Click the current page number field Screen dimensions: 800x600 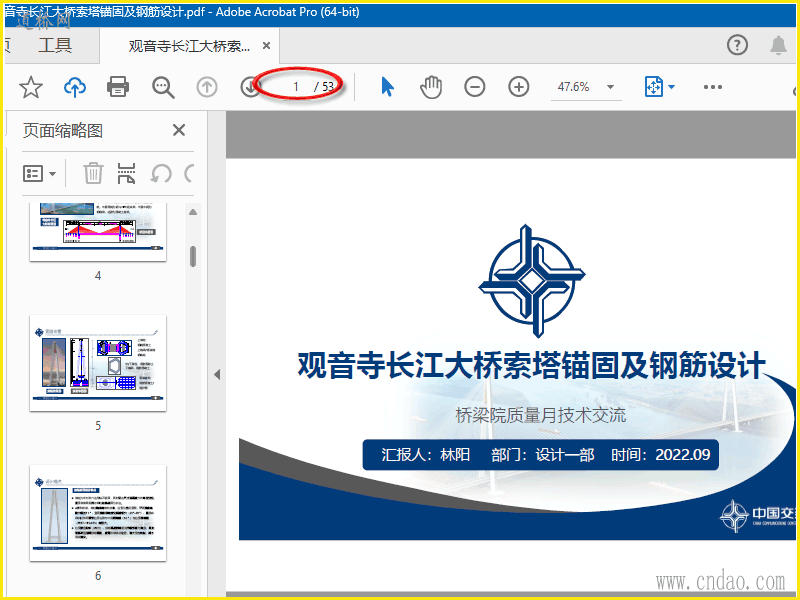point(295,87)
